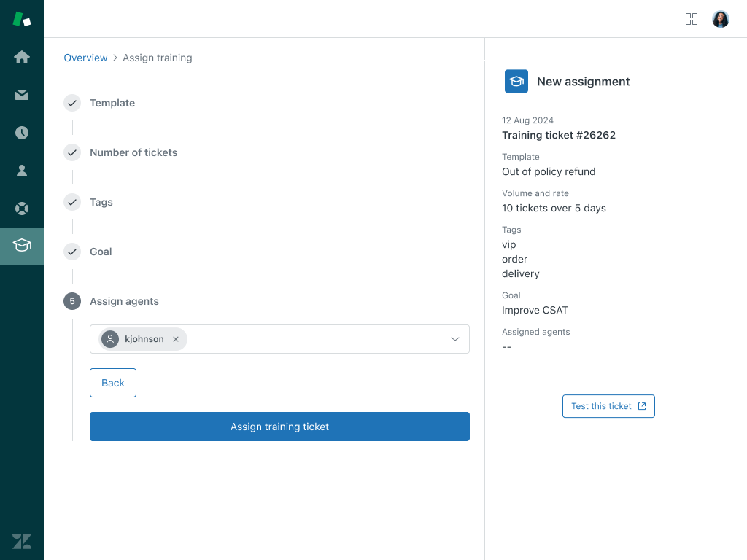Open the Customers person icon in sidebar
The height and width of the screenshot is (560, 747).
point(21,171)
